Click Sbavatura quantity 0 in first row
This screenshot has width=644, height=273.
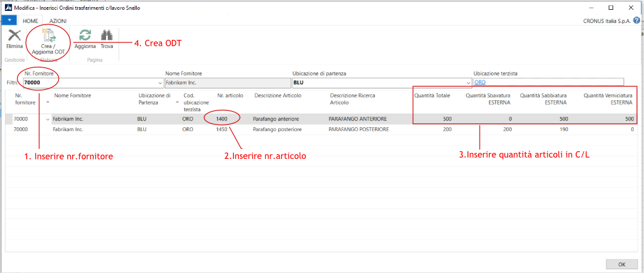click(510, 119)
